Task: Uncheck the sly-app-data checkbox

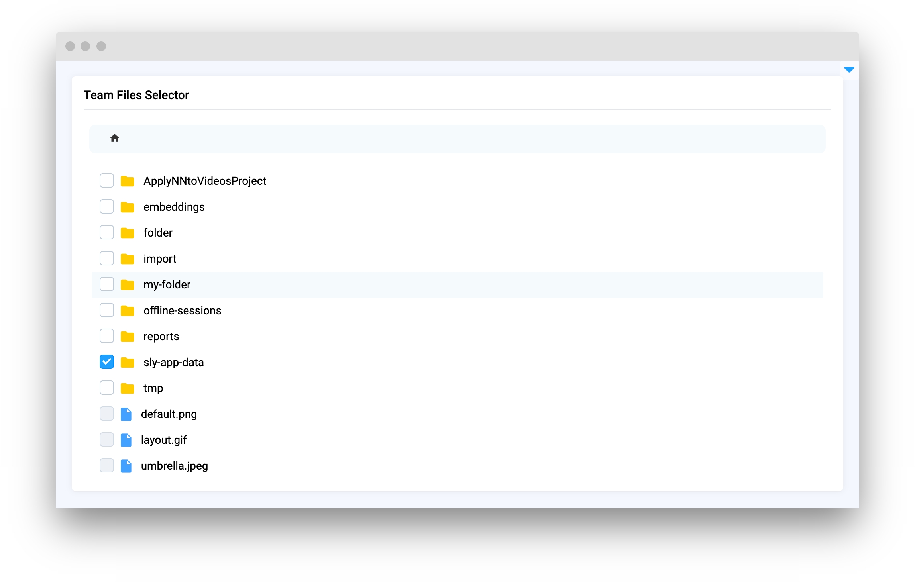Action: [x=107, y=362]
